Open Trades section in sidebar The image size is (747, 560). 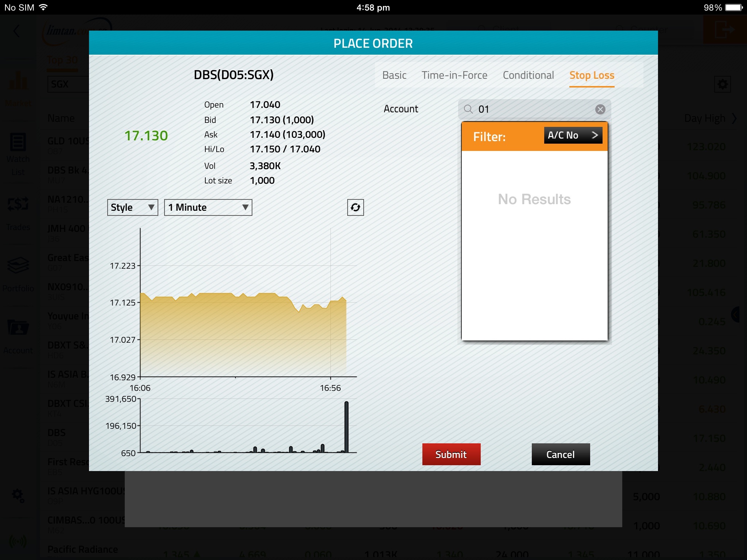[18, 214]
